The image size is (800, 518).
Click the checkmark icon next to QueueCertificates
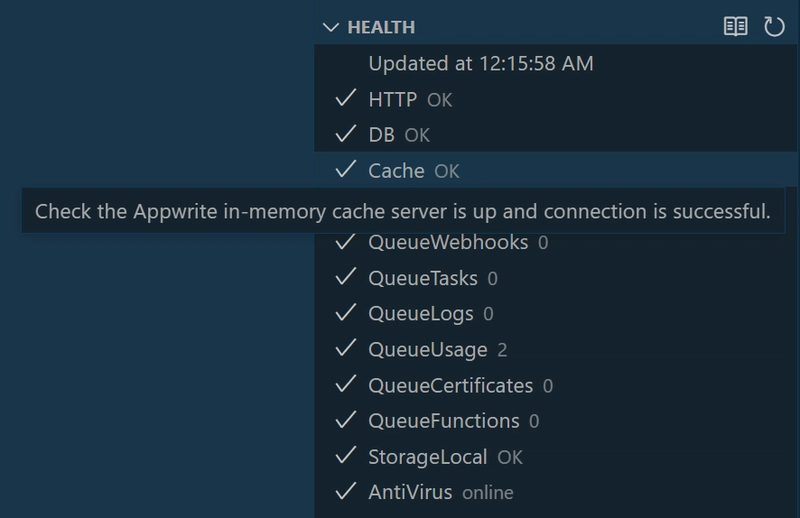(x=346, y=385)
